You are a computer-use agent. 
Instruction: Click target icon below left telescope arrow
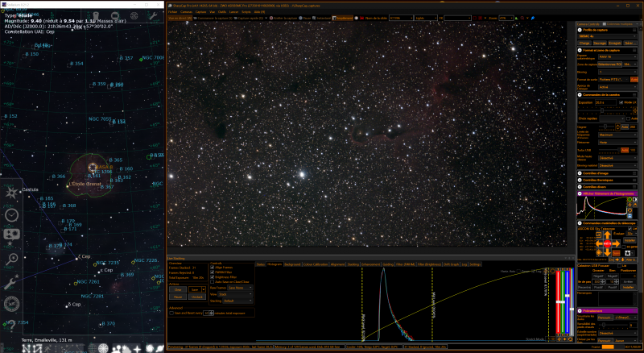point(599,252)
